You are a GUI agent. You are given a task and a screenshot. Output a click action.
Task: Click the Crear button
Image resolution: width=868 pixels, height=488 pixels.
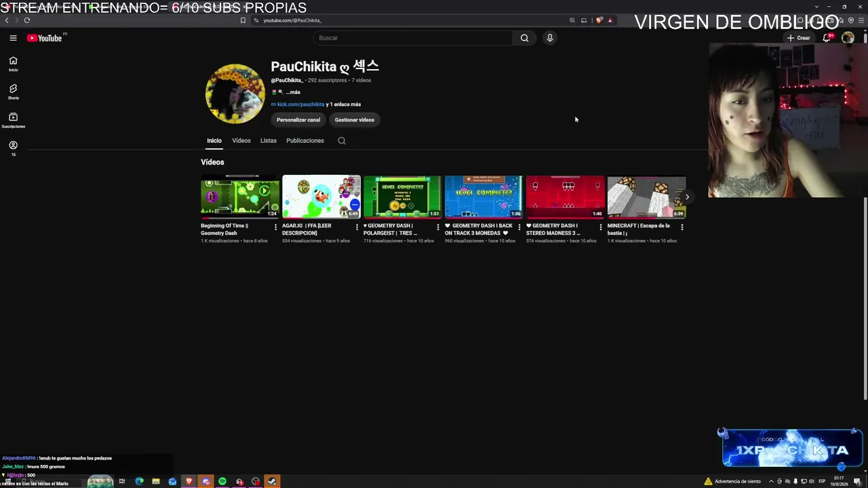[799, 38]
